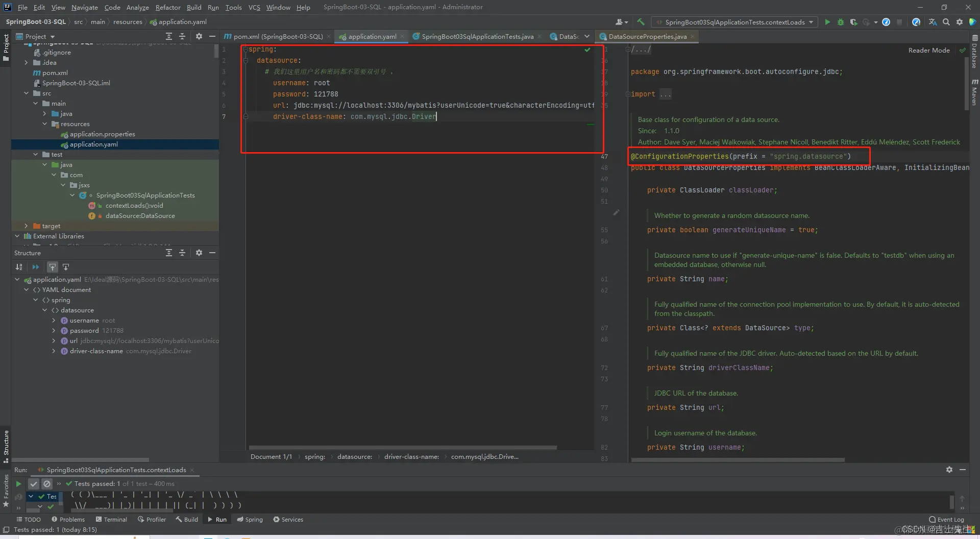The height and width of the screenshot is (539, 980).
Task: Toggle autoscroll from source in Structure
Action: coord(66,267)
